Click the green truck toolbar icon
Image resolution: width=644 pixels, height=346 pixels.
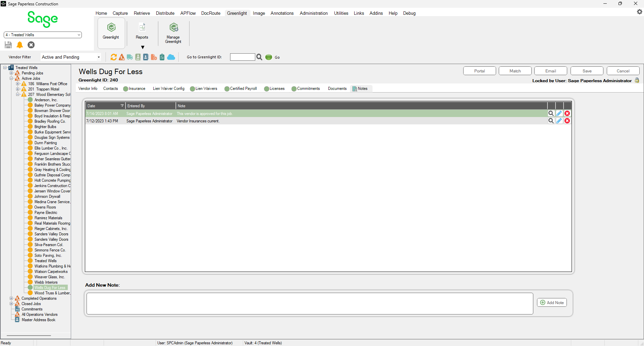[130, 57]
